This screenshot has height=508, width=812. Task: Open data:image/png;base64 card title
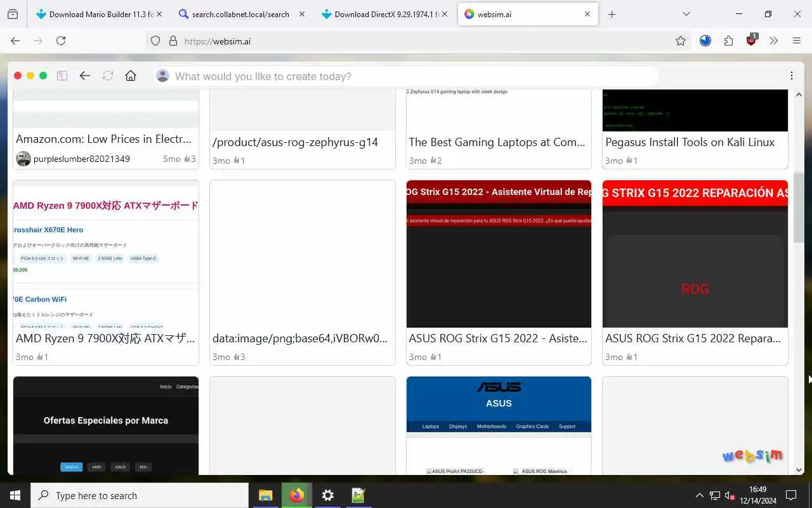300,338
